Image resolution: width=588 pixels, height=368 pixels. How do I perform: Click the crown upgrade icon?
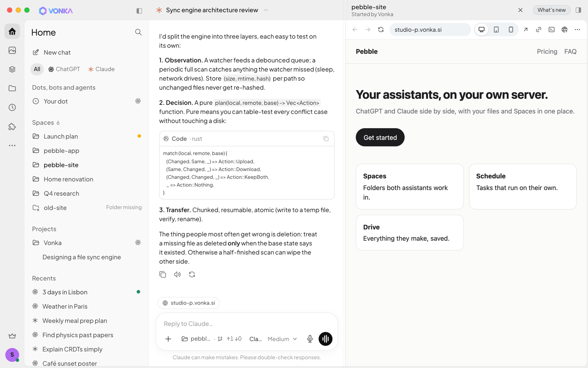(12, 336)
